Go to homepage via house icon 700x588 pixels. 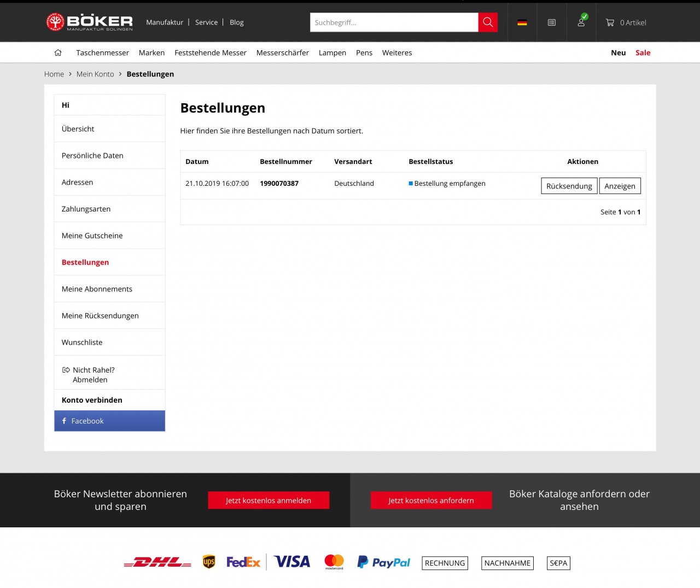click(x=58, y=53)
